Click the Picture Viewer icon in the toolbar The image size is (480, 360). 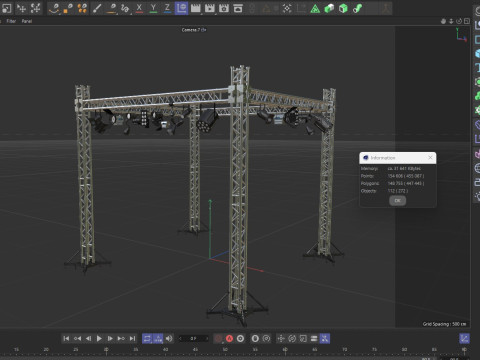point(238,8)
